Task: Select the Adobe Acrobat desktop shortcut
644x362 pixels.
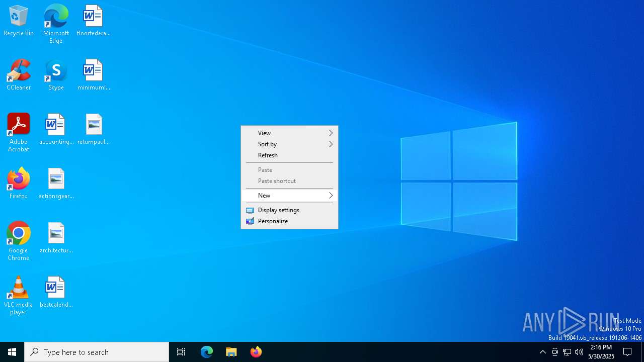Action: click(19, 133)
